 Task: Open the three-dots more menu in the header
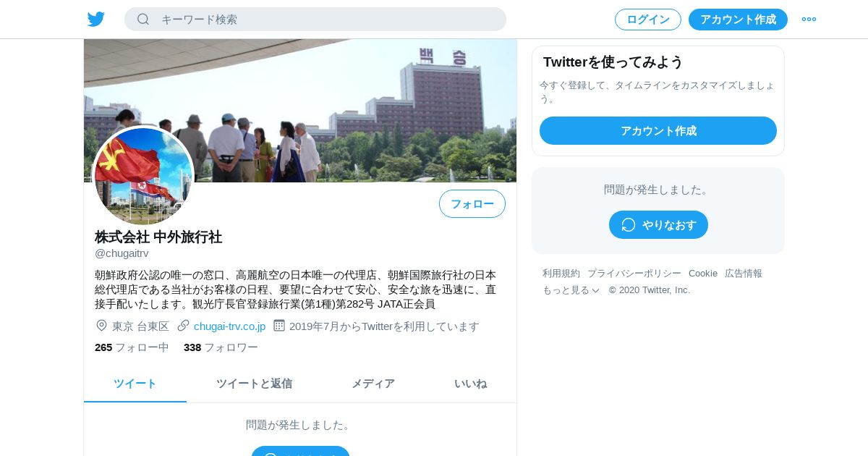click(809, 20)
